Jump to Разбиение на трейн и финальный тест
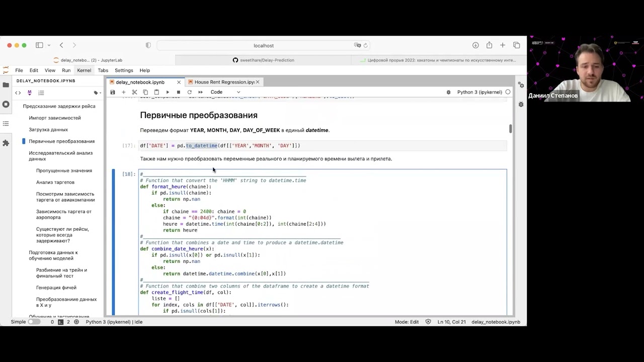Image resolution: width=644 pixels, height=362 pixels. click(x=61, y=273)
